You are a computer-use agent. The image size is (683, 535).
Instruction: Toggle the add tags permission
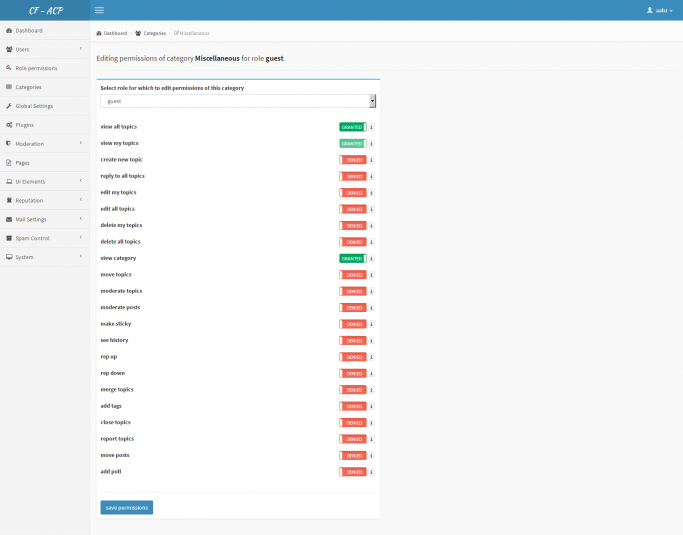click(353, 406)
